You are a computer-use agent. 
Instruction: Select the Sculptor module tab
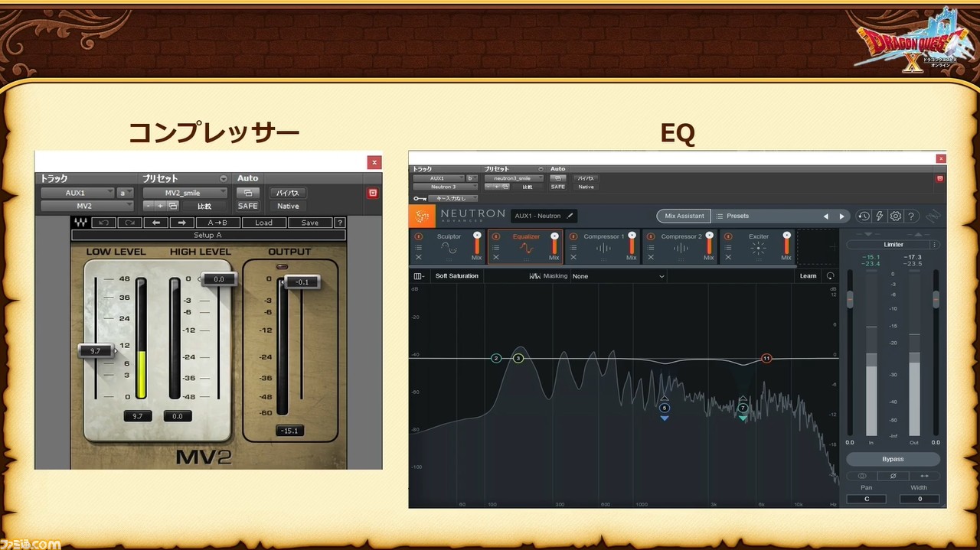448,246
